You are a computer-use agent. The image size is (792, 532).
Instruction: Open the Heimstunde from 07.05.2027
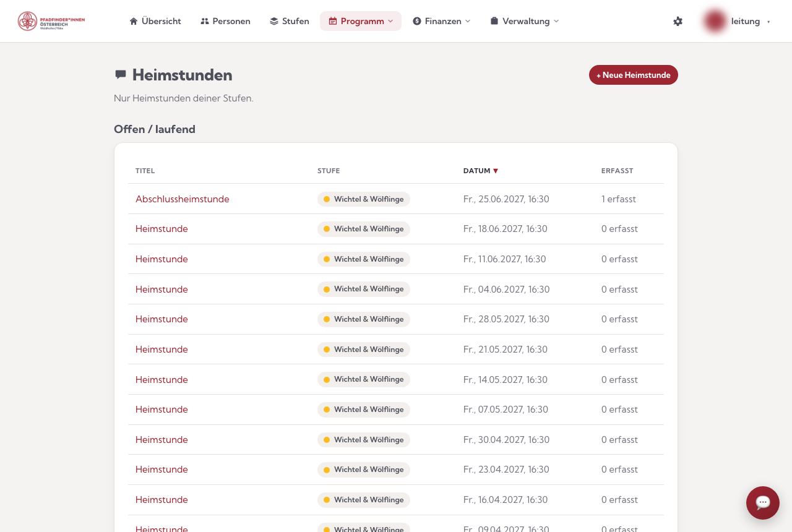161,410
